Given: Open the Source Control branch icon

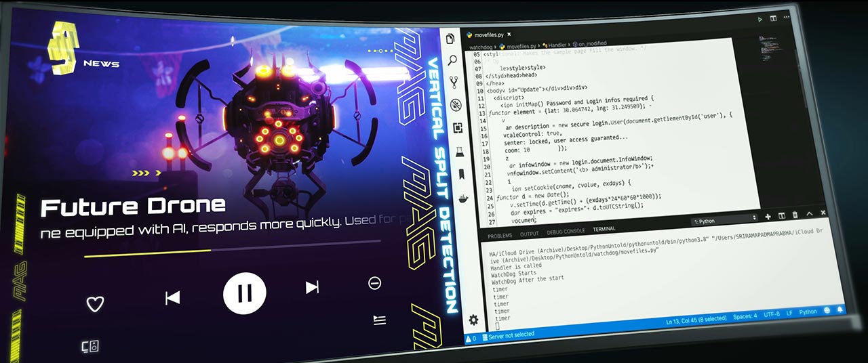Looking at the screenshot, I should coord(454,82).
